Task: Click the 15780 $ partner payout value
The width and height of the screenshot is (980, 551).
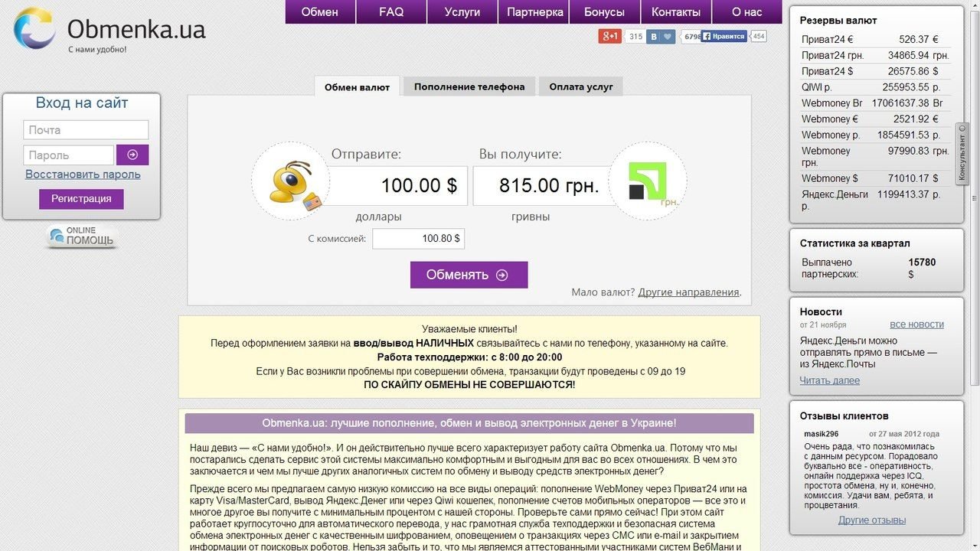Action: [922, 268]
